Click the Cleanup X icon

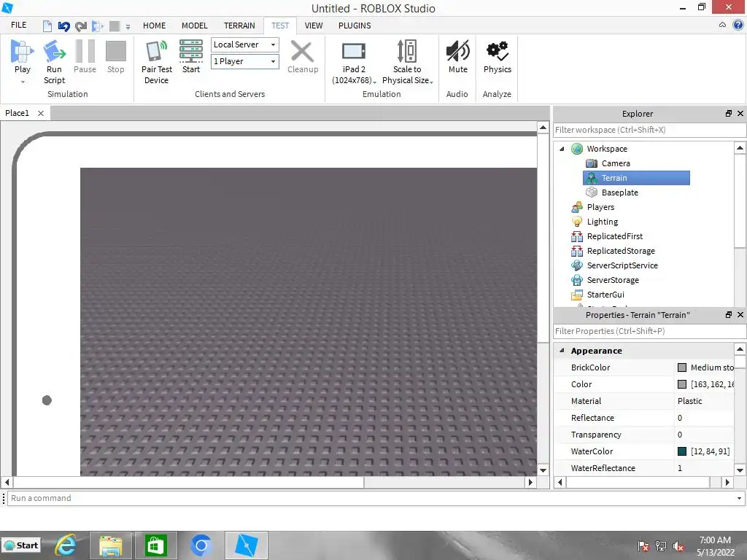[302, 52]
